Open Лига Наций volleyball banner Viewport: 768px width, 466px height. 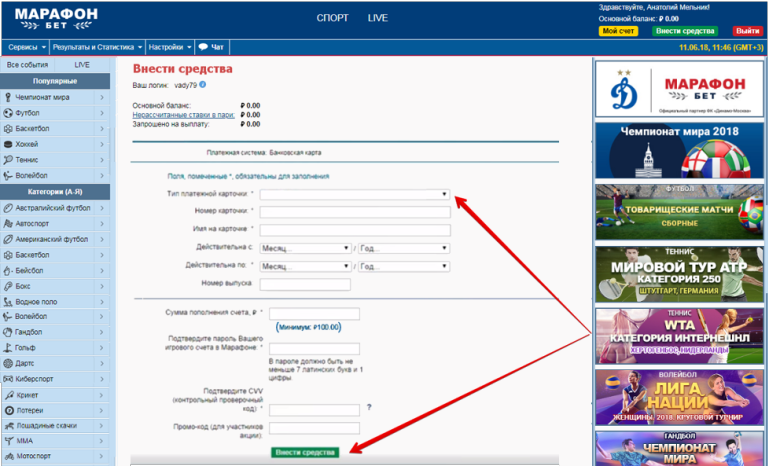679,397
